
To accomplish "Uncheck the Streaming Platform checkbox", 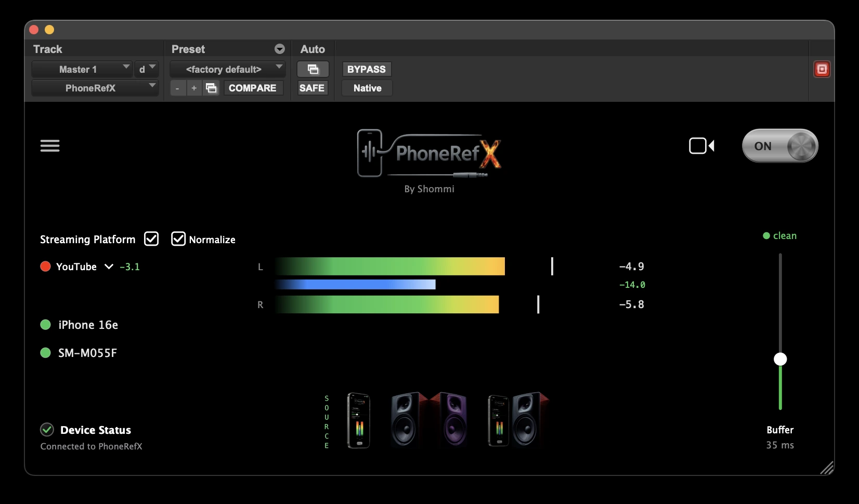I will pos(151,238).
